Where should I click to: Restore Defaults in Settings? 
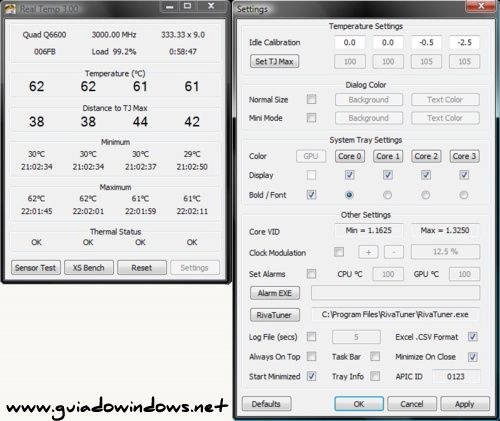[266, 404]
